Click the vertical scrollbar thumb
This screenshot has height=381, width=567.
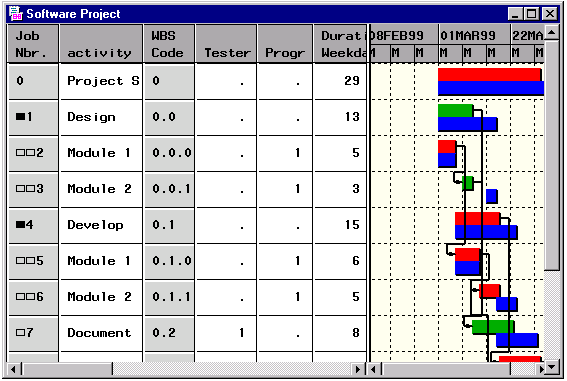[552, 155]
